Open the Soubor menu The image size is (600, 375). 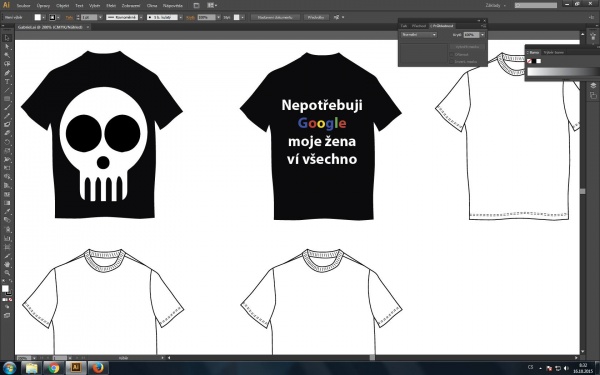[x=23, y=6]
